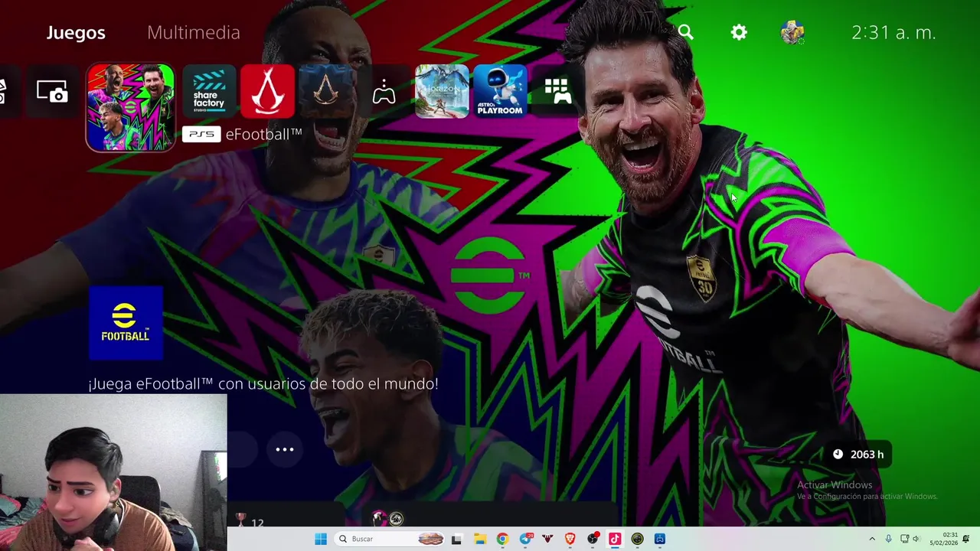Open TikTok app in taskbar
The height and width of the screenshot is (551, 980).
point(615,539)
